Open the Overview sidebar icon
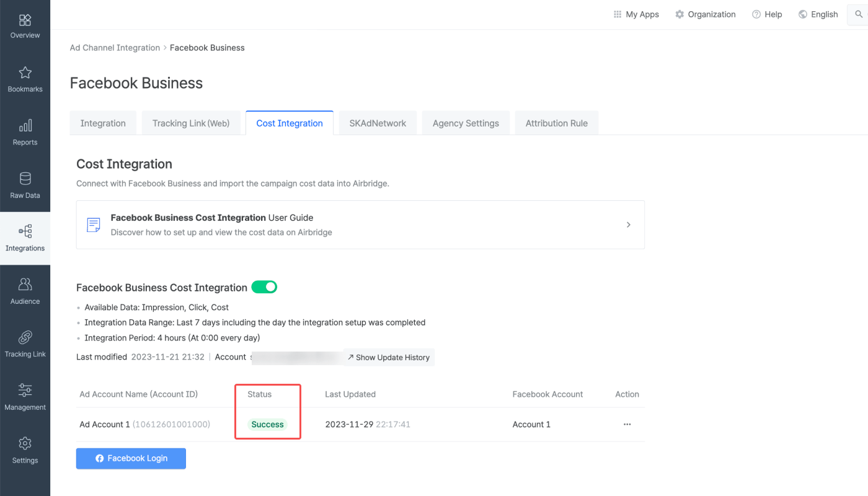Image resolution: width=868 pixels, height=496 pixels. click(x=25, y=20)
